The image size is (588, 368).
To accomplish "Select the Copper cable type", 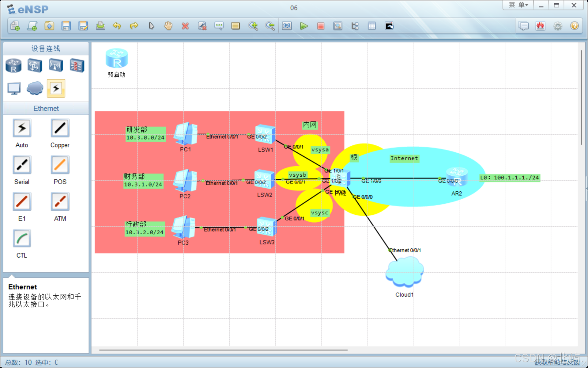I will click(60, 128).
